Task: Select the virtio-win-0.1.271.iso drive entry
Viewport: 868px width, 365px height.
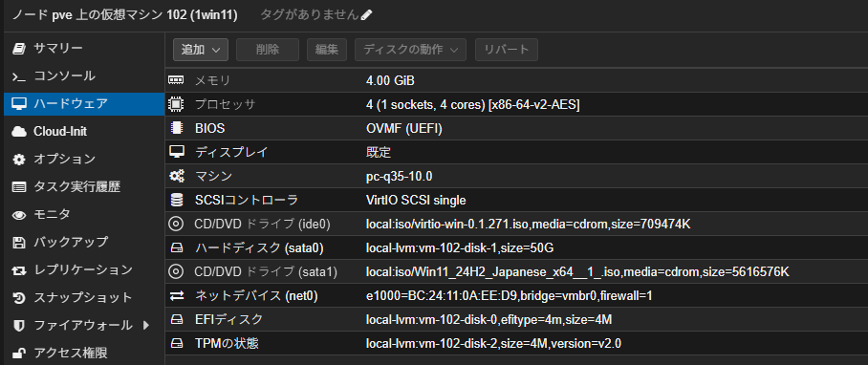Action: (528, 224)
